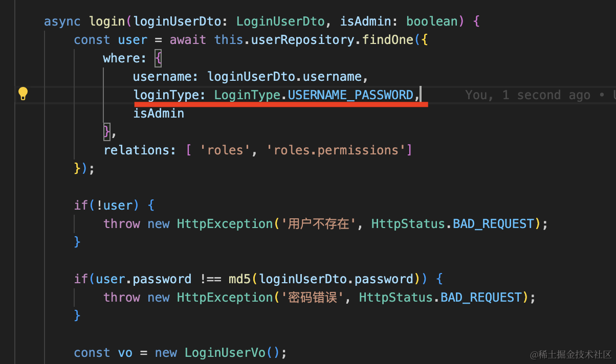Click BAD_REQUEST on the '用户不存在' line
This screenshot has height=364, width=616.
pyautogui.click(x=493, y=224)
